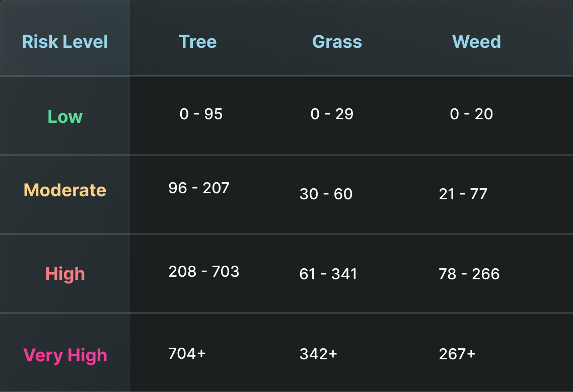Select Weed low range 0 - 20

[471, 114]
